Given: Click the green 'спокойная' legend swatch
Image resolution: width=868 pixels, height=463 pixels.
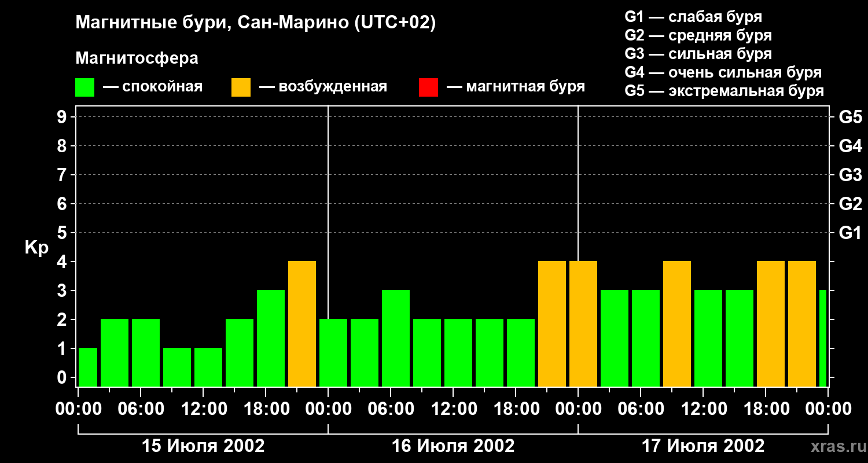Looking at the screenshot, I should (85, 87).
